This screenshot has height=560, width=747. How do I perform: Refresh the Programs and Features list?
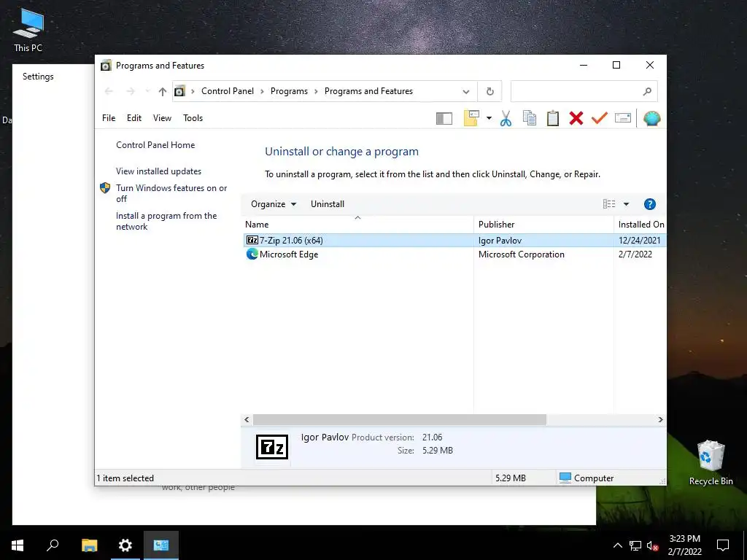489,91
